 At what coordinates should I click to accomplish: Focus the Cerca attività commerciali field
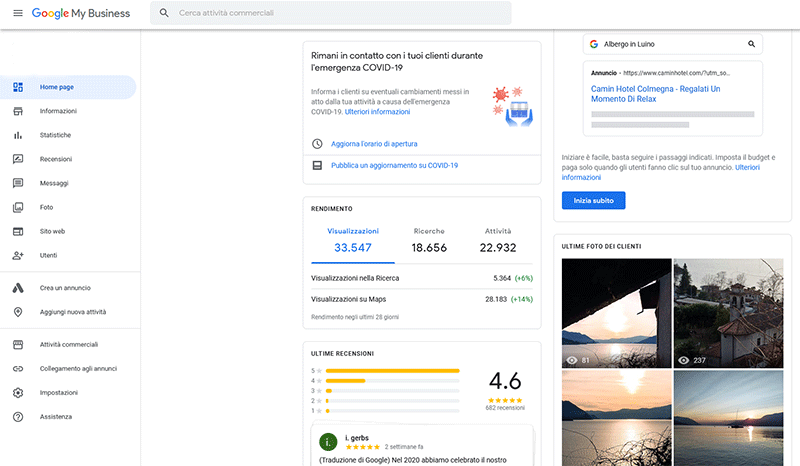pyautogui.click(x=331, y=13)
